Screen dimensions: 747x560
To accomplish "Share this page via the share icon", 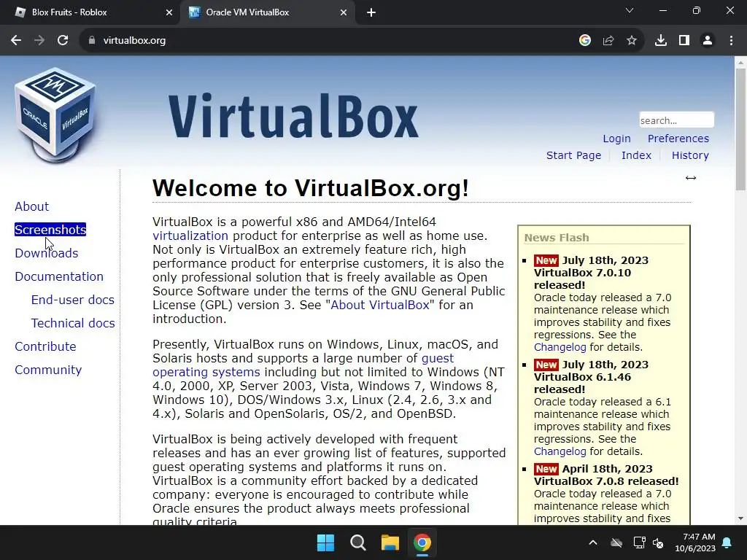I will [x=608, y=41].
